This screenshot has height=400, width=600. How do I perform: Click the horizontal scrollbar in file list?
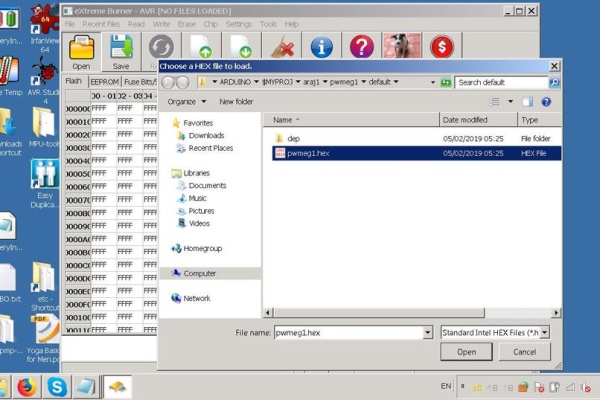point(379,313)
